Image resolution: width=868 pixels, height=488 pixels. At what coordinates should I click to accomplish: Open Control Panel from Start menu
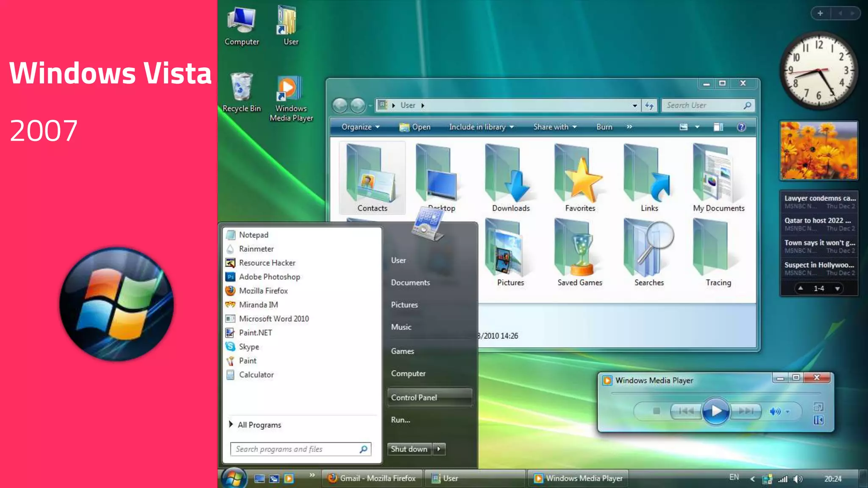pyautogui.click(x=429, y=397)
